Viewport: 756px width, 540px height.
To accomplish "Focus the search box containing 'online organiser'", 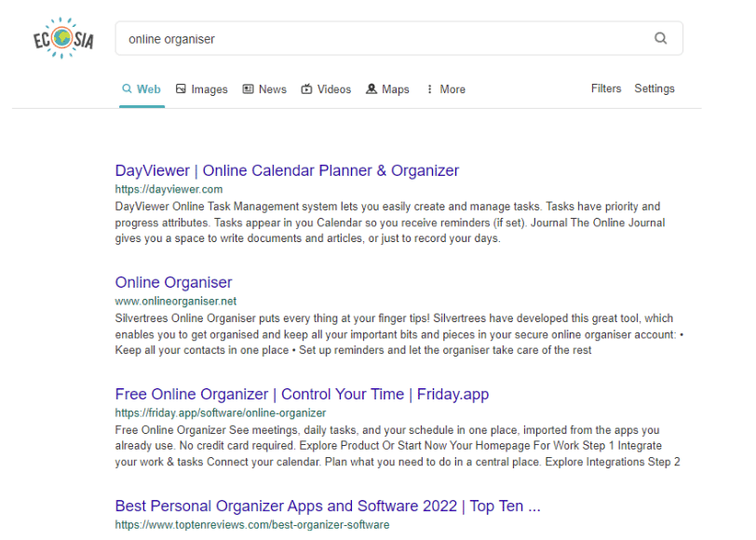I will (x=398, y=38).
